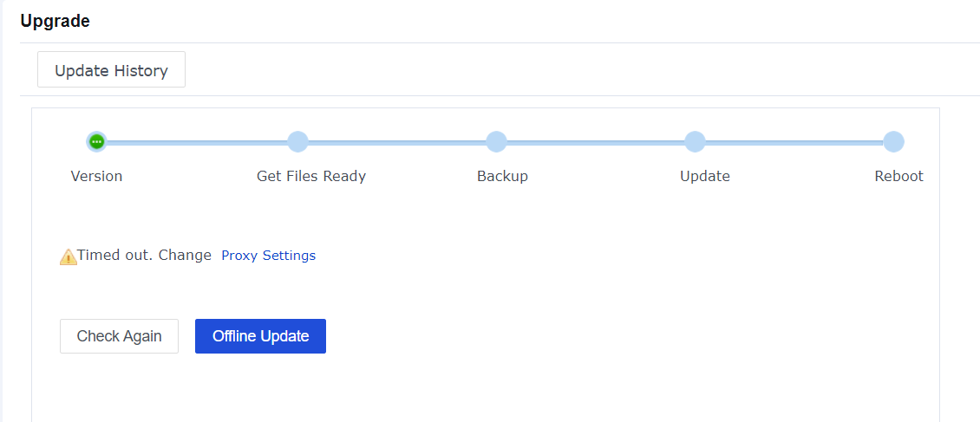980x422 pixels.
Task: Click the Backup step circle
Action: tap(496, 141)
